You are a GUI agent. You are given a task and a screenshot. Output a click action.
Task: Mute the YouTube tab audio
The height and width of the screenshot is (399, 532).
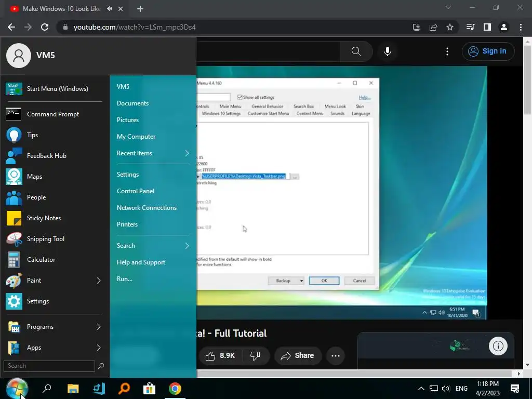(109, 9)
